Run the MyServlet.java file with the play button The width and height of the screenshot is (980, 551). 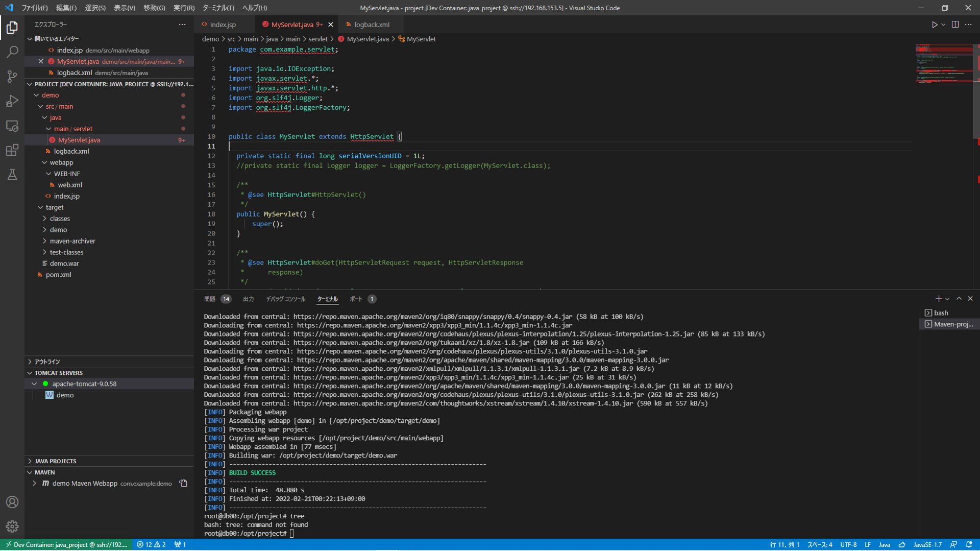pos(934,24)
